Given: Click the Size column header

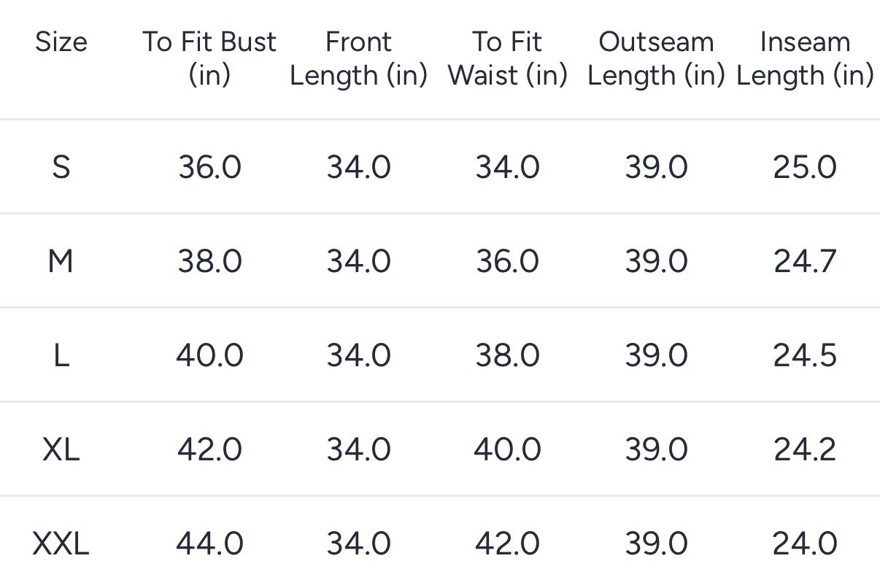Looking at the screenshot, I should pyautogui.click(x=61, y=42).
